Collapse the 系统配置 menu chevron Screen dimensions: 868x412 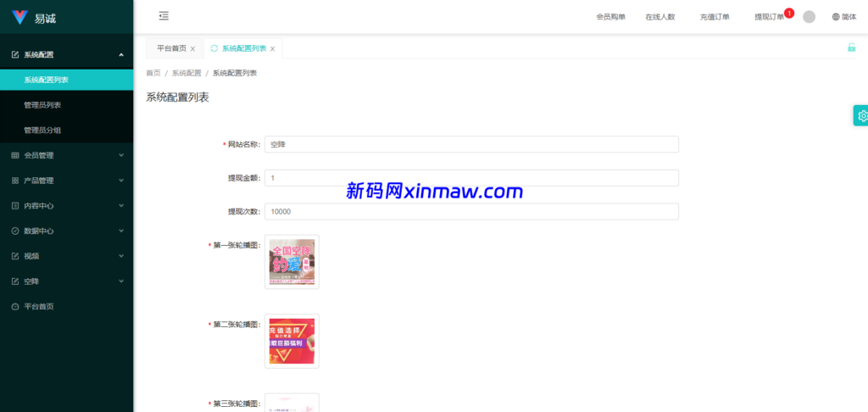(x=121, y=55)
